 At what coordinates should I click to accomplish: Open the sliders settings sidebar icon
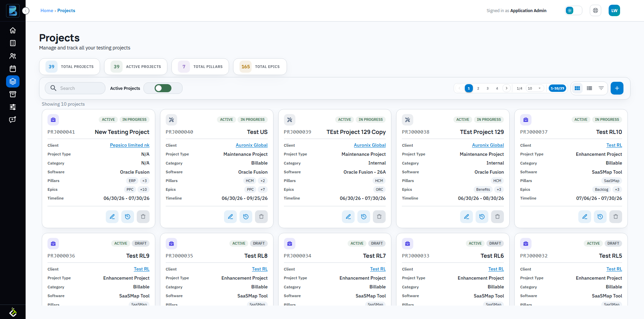13,107
